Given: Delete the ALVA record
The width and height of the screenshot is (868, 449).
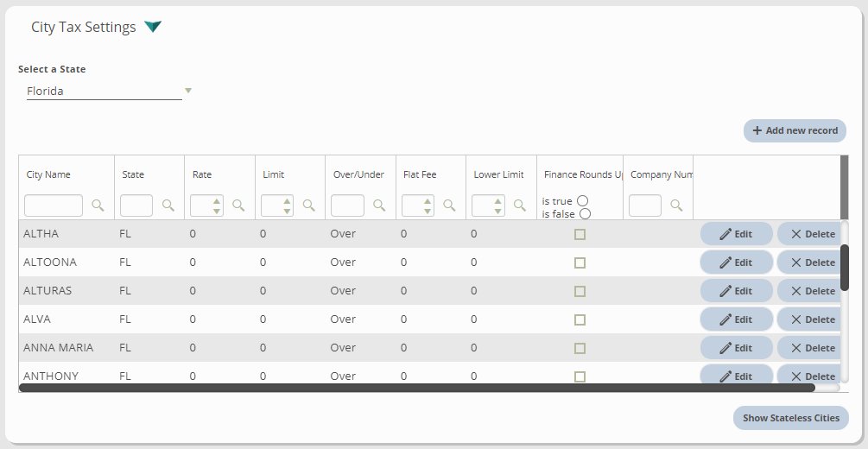Looking at the screenshot, I should click(808, 319).
